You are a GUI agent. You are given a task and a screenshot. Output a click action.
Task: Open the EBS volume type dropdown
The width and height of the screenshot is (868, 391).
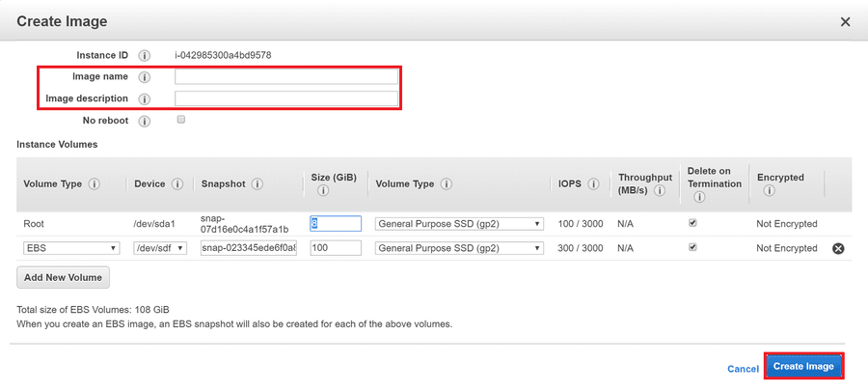(x=71, y=248)
